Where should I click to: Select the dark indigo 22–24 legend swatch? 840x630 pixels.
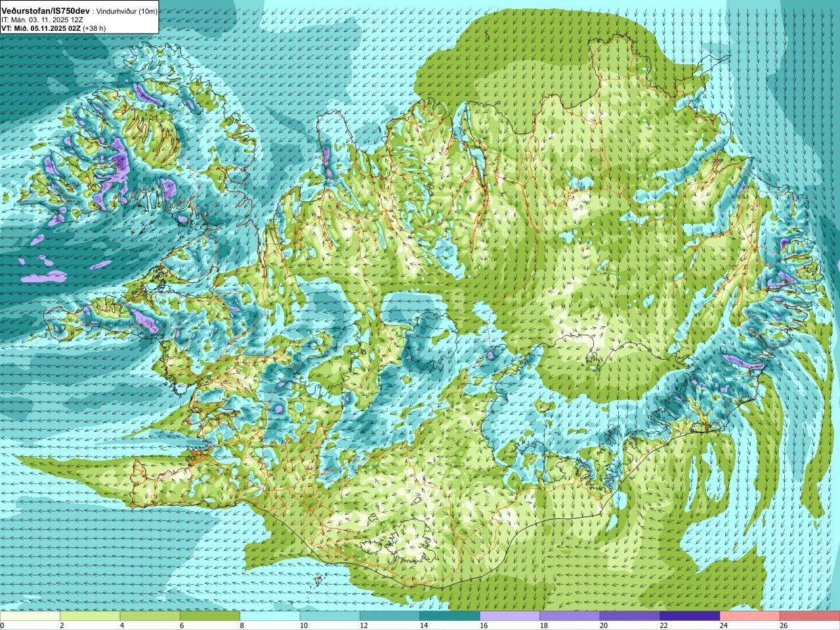click(x=690, y=616)
